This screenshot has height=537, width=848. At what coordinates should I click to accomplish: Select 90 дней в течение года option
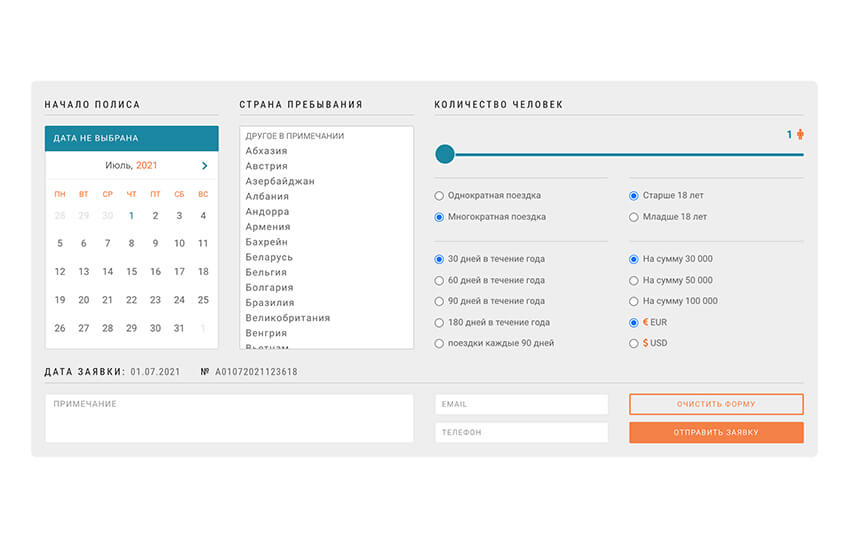pyautogui.click(x=440, y=301)
